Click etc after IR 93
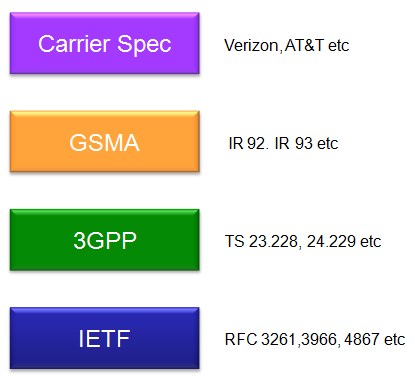The image size is (415, 376). tap(328, 144)
